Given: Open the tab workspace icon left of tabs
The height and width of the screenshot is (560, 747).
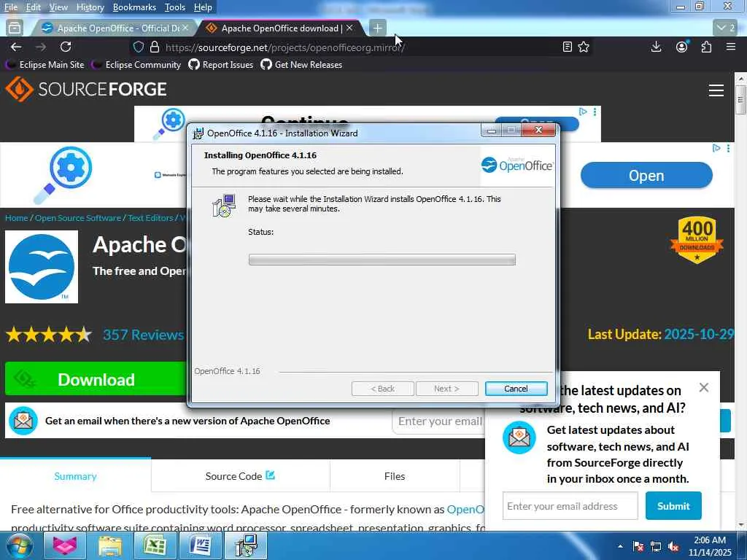Looking at the screenshot, I should click(x=15, y=28).
